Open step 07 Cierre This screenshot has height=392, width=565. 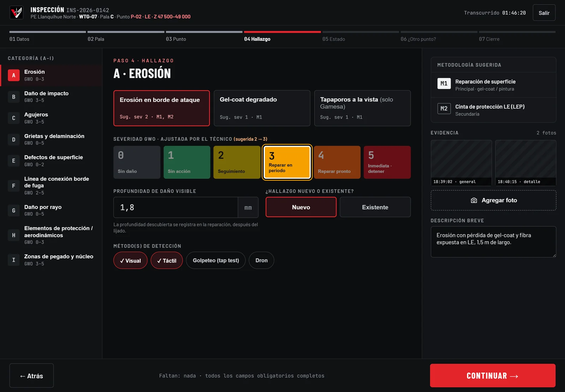(517, 37)
